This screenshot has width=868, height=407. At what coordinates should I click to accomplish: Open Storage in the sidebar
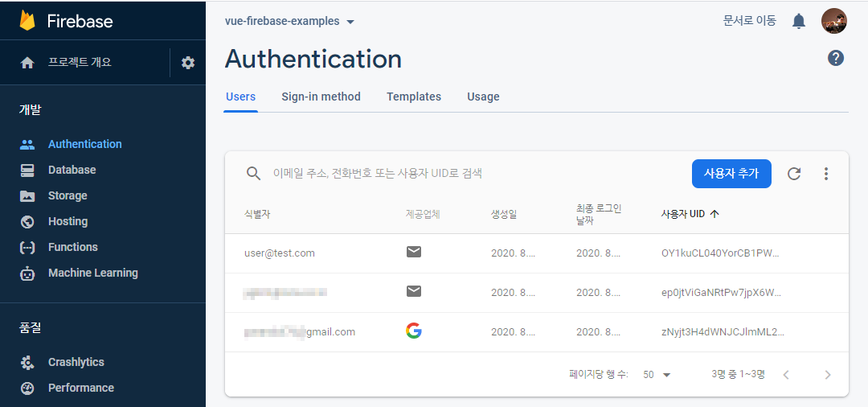point(68,196)
